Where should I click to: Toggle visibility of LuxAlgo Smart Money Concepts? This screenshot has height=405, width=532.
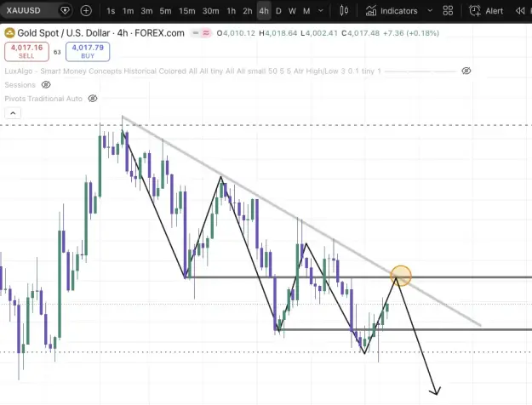coord(466,71)
